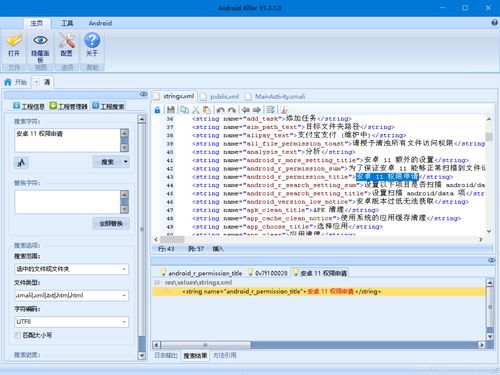Click the left panel vertical scrollbar down arrow
This screenshot has height=375, width=500.
(141, 356)
